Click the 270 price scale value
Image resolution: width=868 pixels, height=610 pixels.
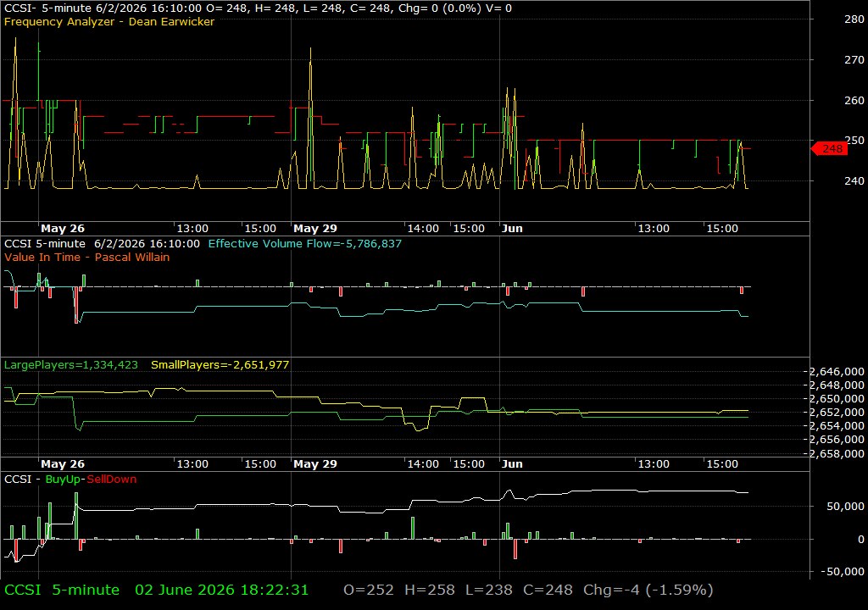tap(854, 59)
